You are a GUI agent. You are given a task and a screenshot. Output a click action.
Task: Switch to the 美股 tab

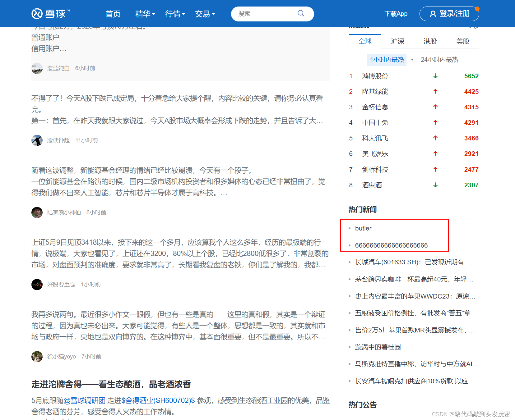(463, 41)
